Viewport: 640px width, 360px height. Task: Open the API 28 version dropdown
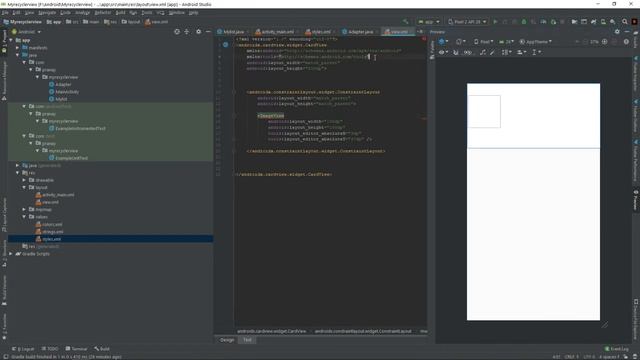click(506, 42)
